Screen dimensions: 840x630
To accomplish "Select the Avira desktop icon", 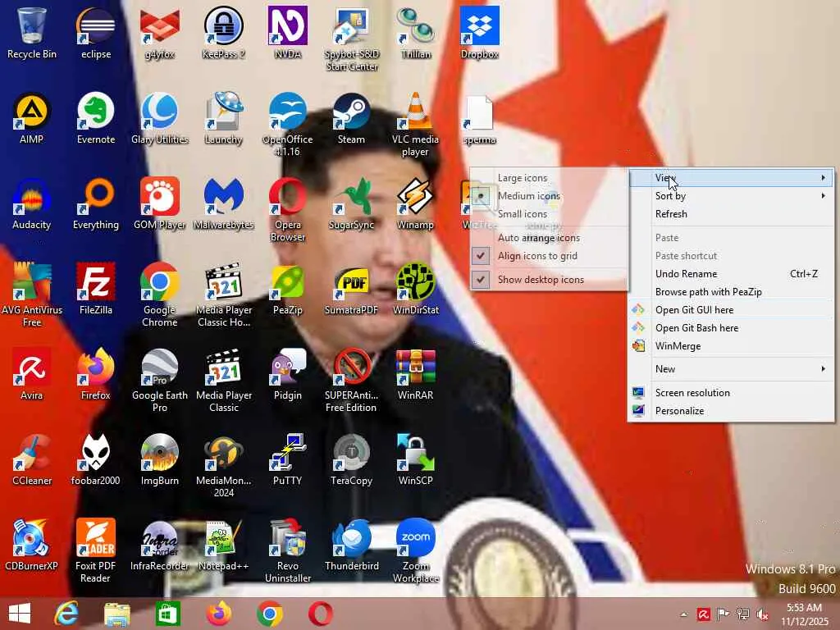I will click(x=32, y=374).
